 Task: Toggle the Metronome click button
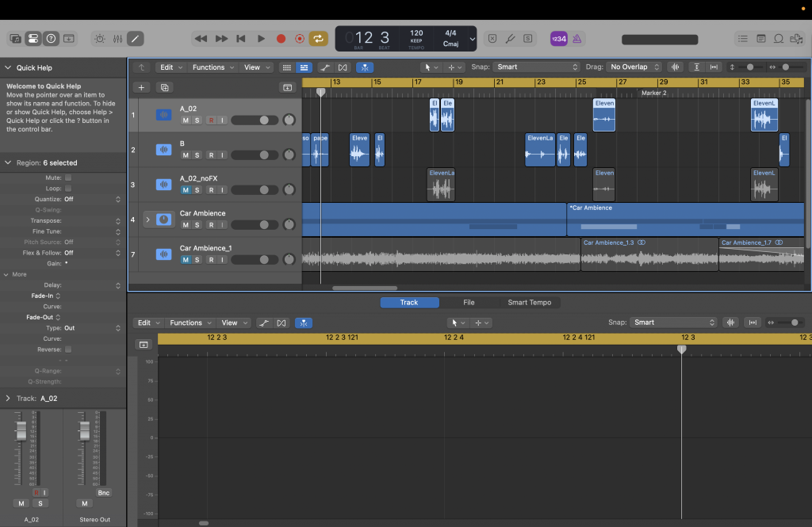(577, 38)
